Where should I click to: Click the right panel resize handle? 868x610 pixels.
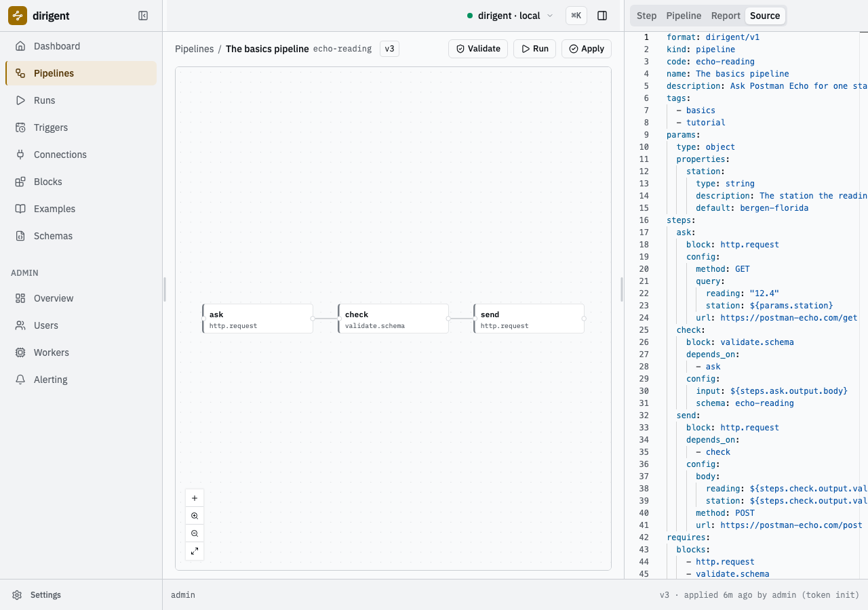click(x=622, y=289)
